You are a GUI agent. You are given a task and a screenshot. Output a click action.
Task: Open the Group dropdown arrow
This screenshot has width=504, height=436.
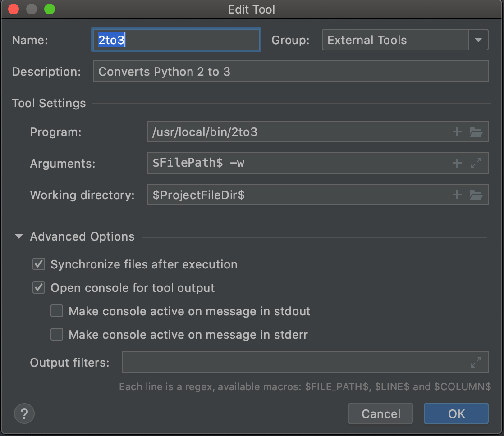[478, 40]
